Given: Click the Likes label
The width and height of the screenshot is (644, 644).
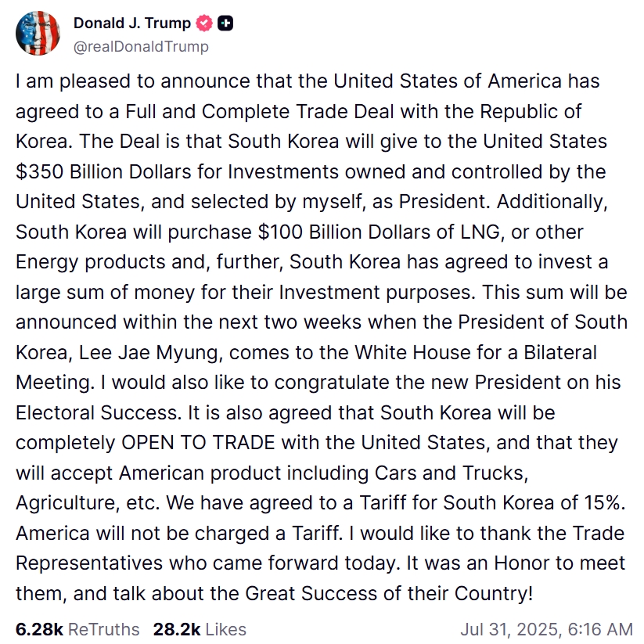Looking at the screenshot, I should (225, 629).
